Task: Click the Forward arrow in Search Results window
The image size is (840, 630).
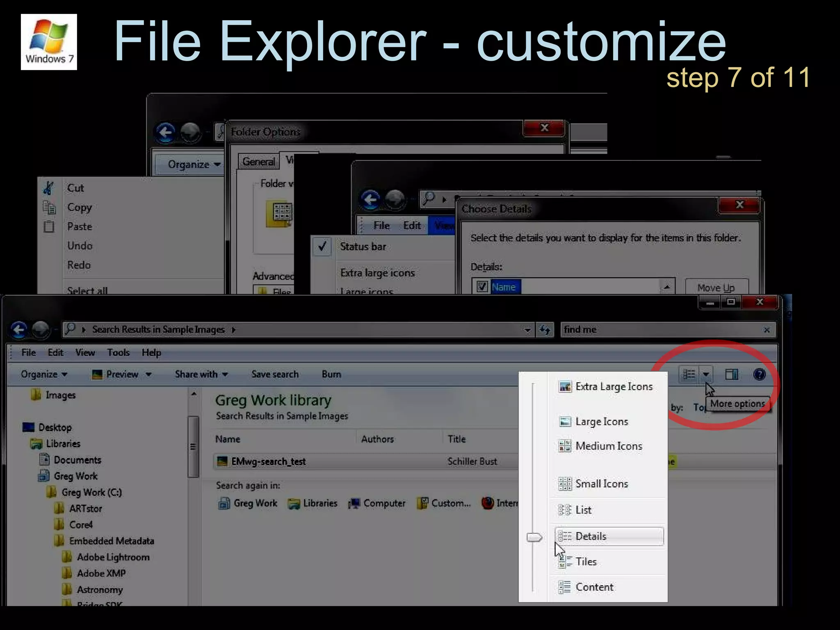Action: pyautogui.click(x=41, y=329)
